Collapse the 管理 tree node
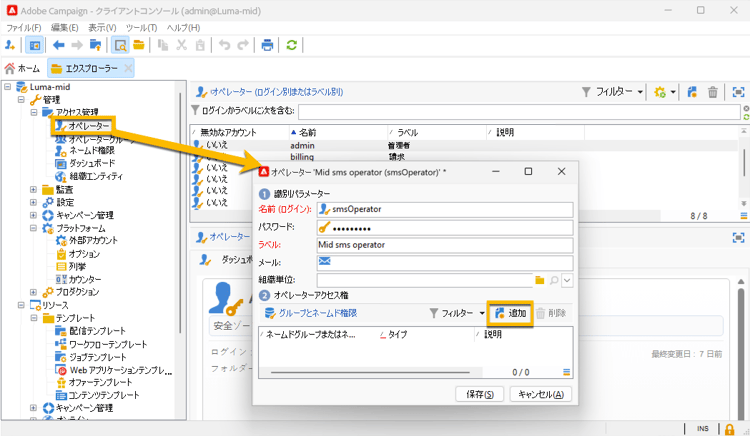The image size is (750, 436). pyautogui.click(x=21, y=99)
